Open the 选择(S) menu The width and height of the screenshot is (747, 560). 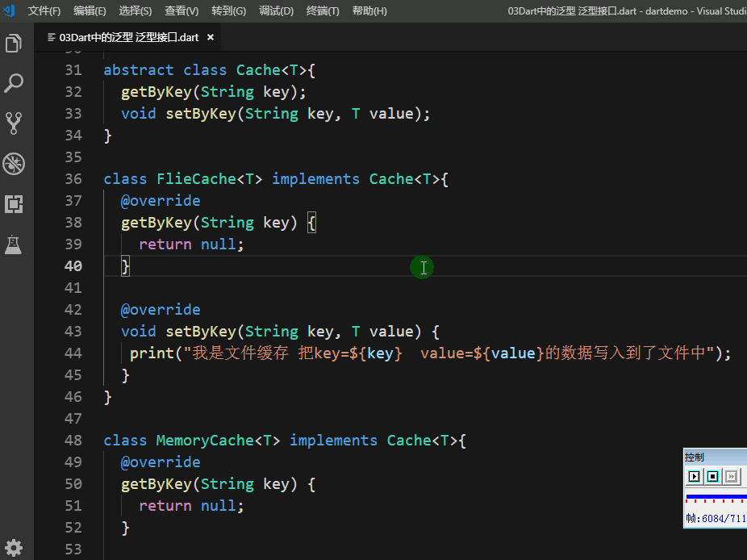136,10
